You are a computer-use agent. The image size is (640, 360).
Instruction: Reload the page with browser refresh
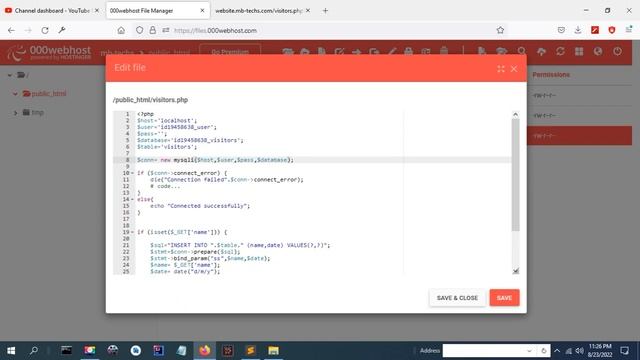[x=45, y=30]
